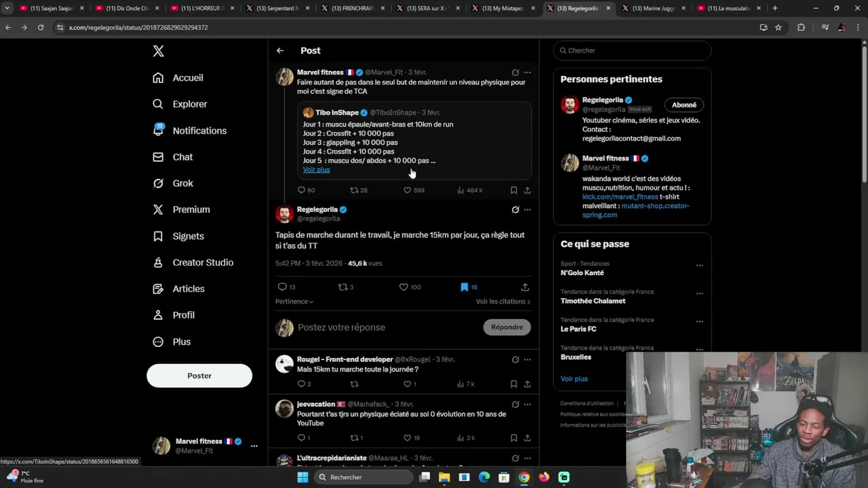This screenshot has height=488, width=868.
Task: Open Firefox from taskbar
Action: click(544, 477)
